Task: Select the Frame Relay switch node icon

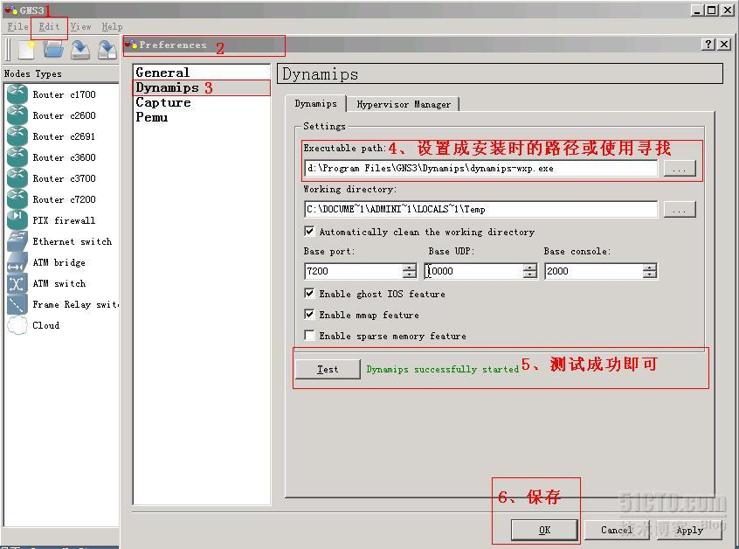Action: click(x=17, y=304)
